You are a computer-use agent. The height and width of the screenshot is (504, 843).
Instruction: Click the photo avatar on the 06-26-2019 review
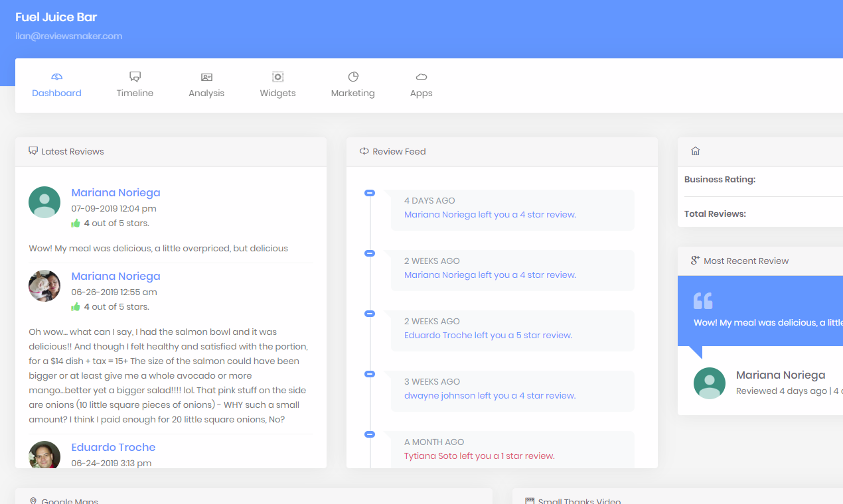coord(44,286)
